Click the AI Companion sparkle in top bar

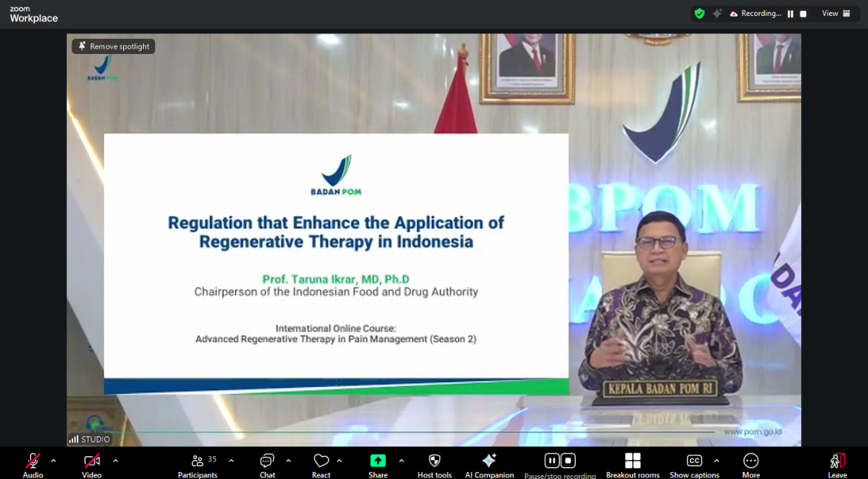(717, 14)
